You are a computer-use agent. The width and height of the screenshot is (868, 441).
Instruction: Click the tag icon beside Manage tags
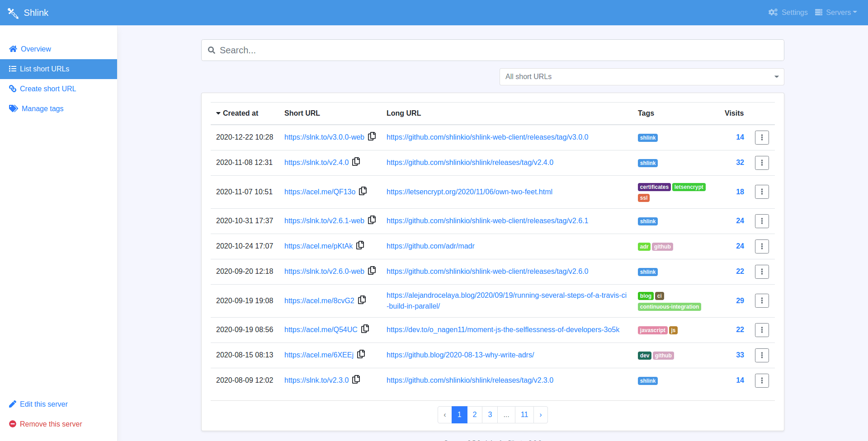[13, 108]
